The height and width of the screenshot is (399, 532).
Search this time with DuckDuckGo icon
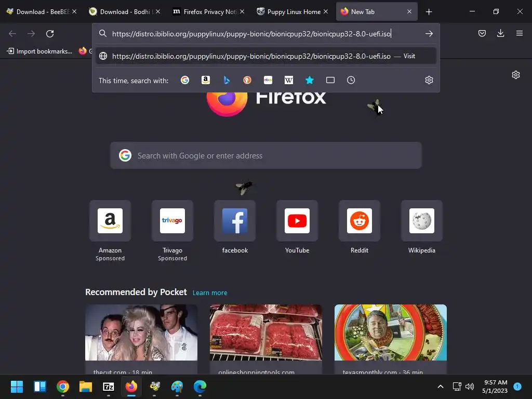247,80
